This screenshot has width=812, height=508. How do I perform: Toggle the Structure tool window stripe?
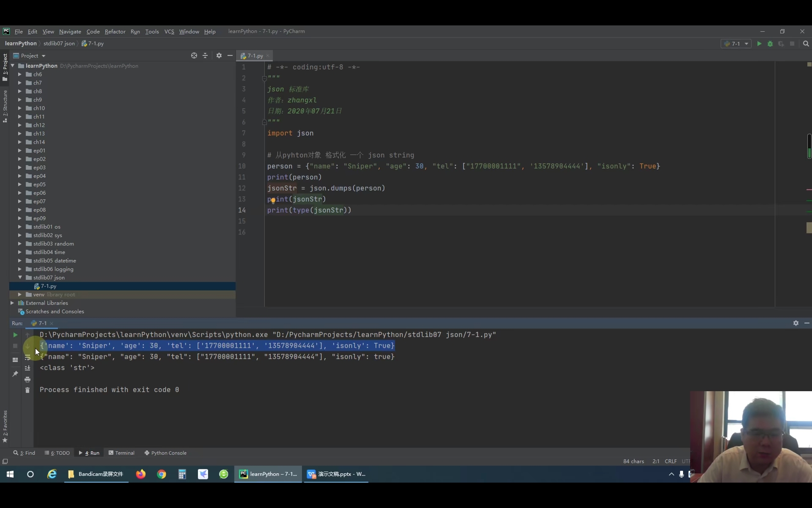click(x=5, y=106)
